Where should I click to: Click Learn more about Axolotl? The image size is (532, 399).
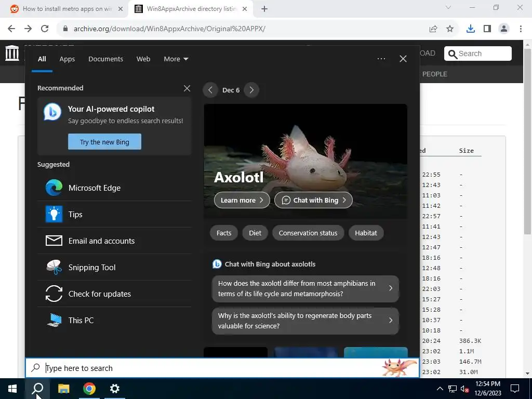242,200
